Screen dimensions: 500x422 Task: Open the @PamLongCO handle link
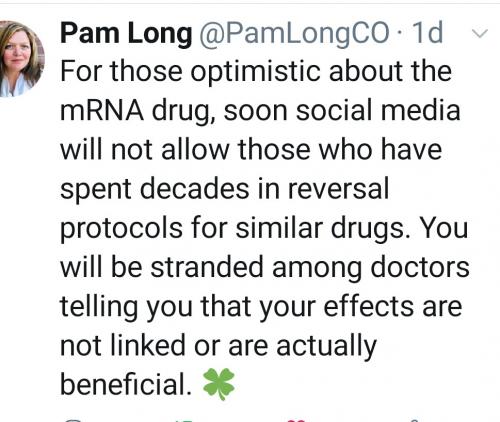point(294,33)
